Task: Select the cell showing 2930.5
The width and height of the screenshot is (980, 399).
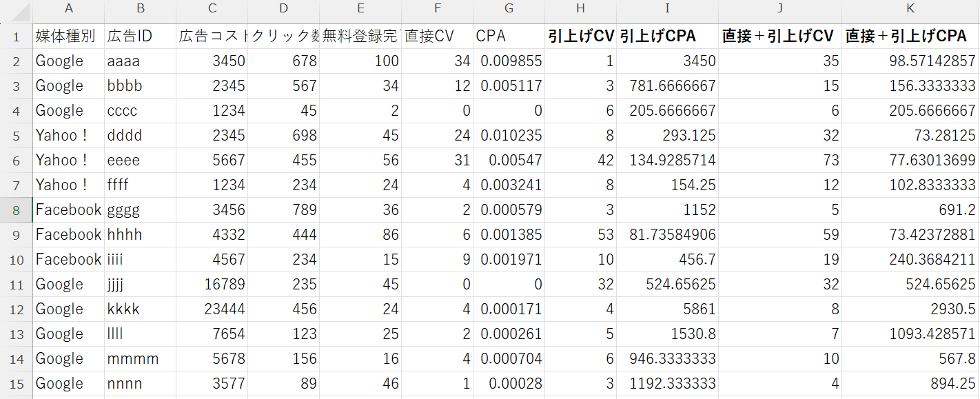Action: 910,309
